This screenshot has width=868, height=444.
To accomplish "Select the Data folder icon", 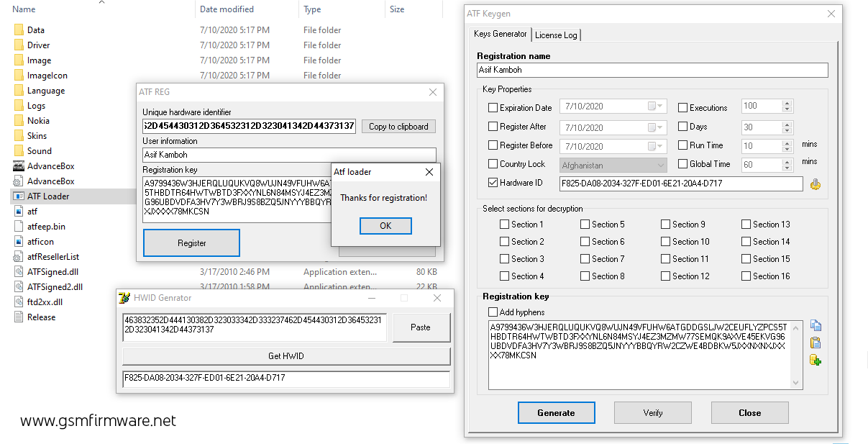I will (x=19, y=30).
